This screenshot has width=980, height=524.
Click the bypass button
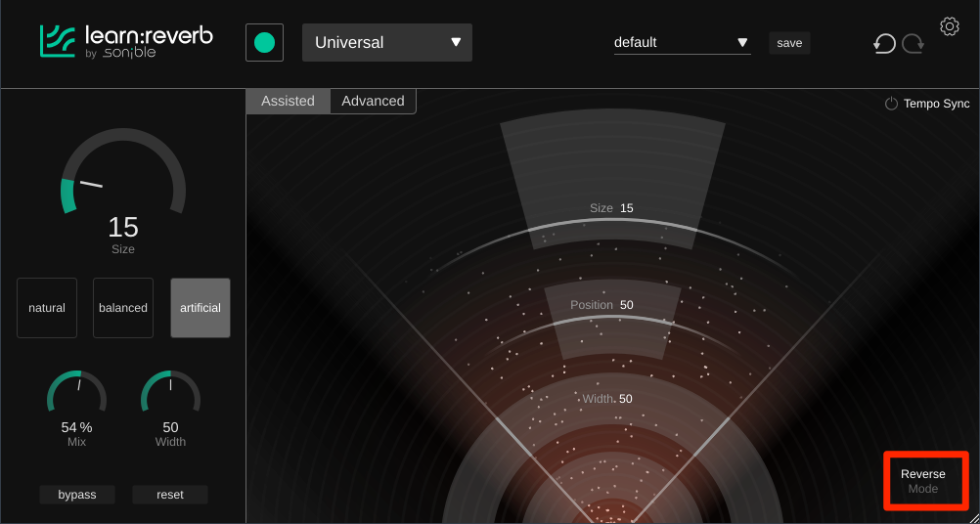pyautogui.click(x=77, y=495)
